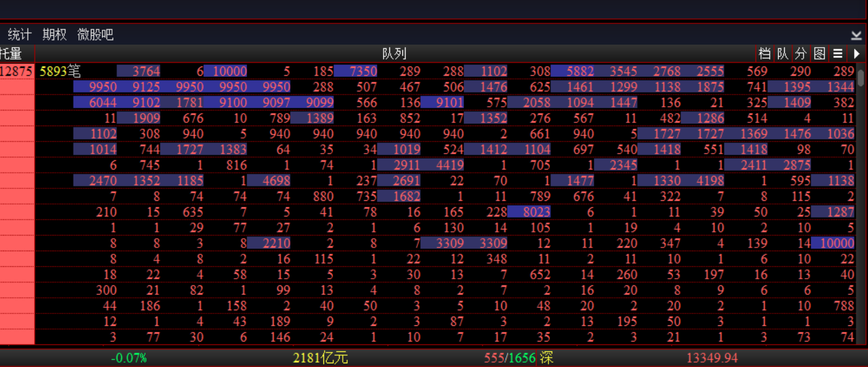
Task: Select the 12875 value in red column
Action: click(16, 71)
